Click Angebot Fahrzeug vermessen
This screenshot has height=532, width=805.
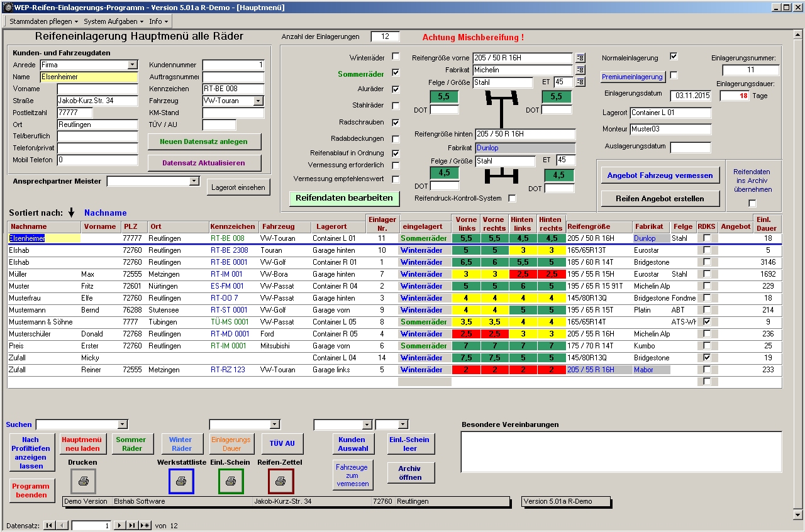click(x=660, y=175)
